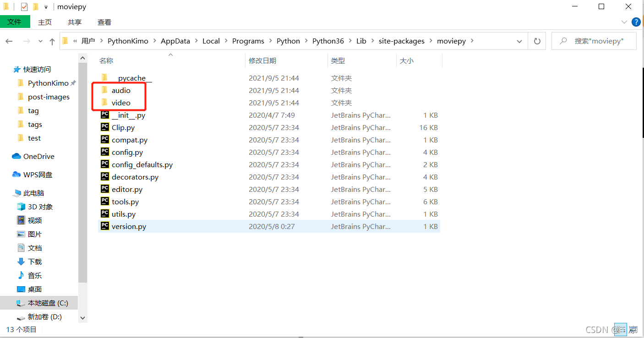
Task: Open the tag folder in sidebar
Action: (x=33, y=110)
